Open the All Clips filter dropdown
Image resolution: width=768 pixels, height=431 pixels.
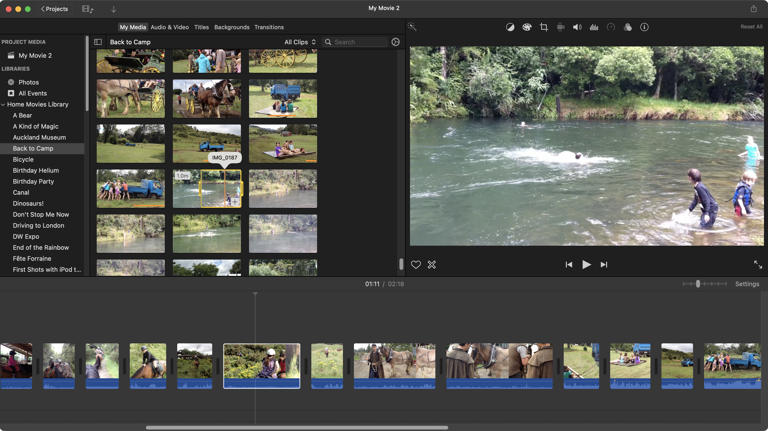tap(300, 42)
